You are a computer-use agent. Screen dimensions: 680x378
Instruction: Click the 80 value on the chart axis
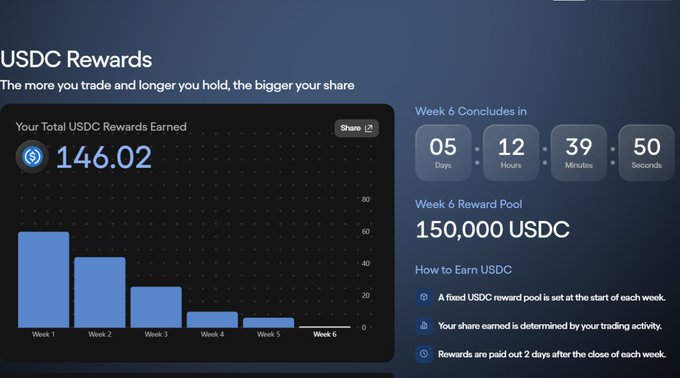pyautogui.click(x=366, y=199)
